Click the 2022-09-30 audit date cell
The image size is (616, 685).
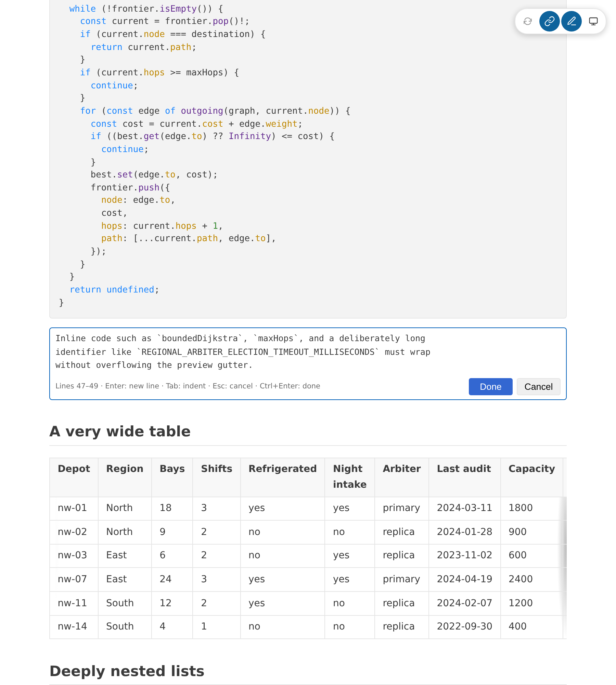pyautogui.click(x=464, y=627)
